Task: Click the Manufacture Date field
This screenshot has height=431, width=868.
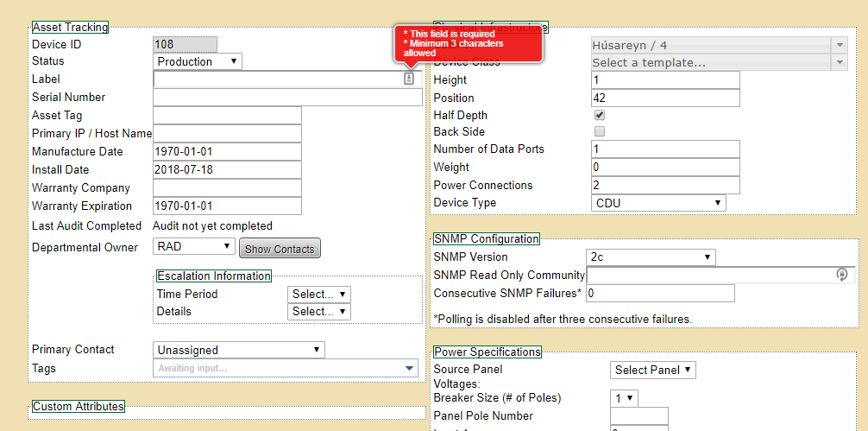Action: tap(227, 152)
